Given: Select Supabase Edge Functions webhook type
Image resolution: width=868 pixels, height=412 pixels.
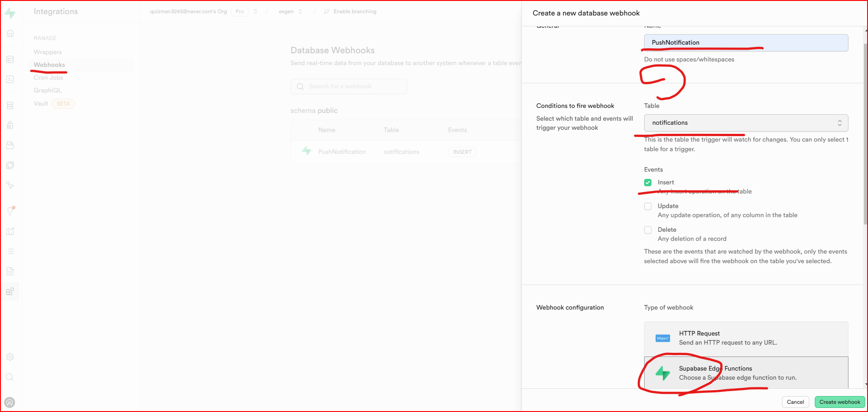Looking at the screenshot, I should (746, 373).
